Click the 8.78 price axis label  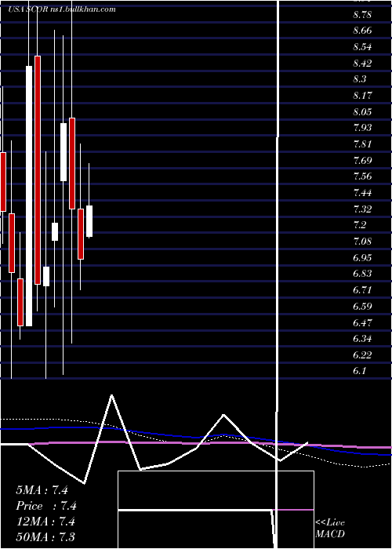click(362, 15)
